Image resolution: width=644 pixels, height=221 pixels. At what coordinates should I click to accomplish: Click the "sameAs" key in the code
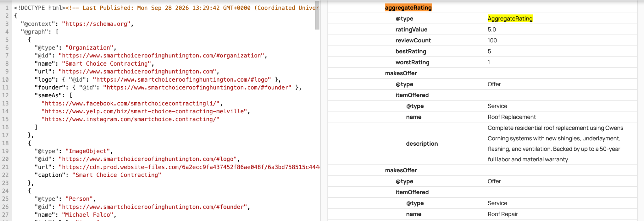coord(48,95)
